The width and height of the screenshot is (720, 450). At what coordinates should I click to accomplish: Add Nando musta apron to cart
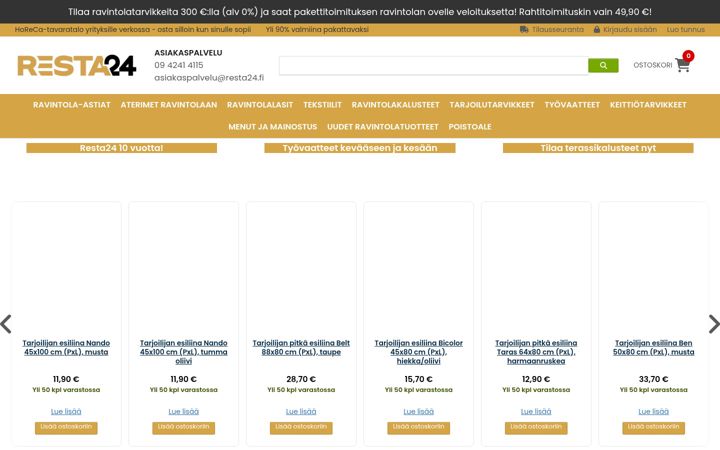point(66,428)
